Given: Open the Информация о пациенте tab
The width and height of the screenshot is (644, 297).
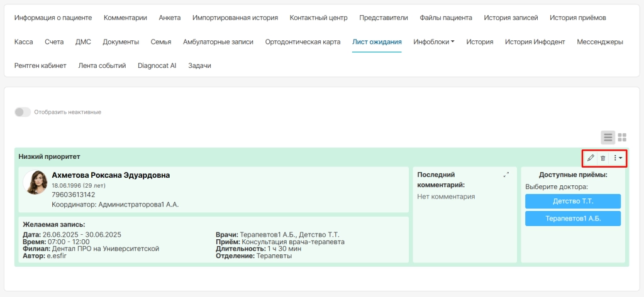Looking at the screenshot, I should click(x=53, y=18).
